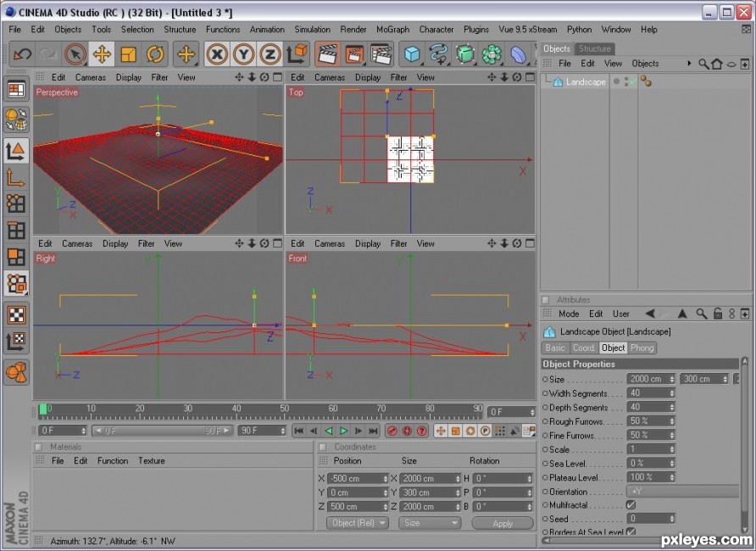Toggle the X axis lock

tap(217, 54)
